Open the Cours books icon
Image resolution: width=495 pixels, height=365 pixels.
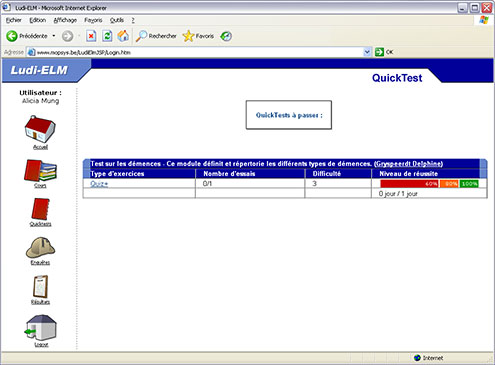[x=40, y=171]
